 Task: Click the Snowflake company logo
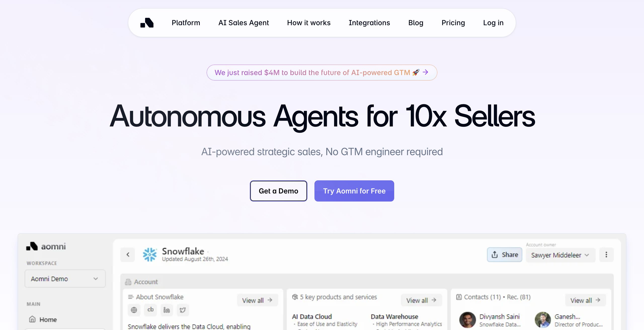[150, 254]
